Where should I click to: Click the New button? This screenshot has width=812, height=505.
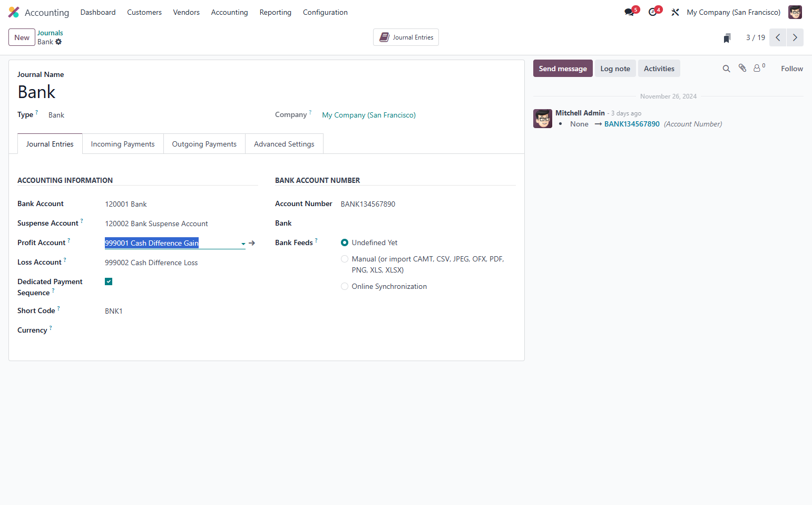pos(22,37)
